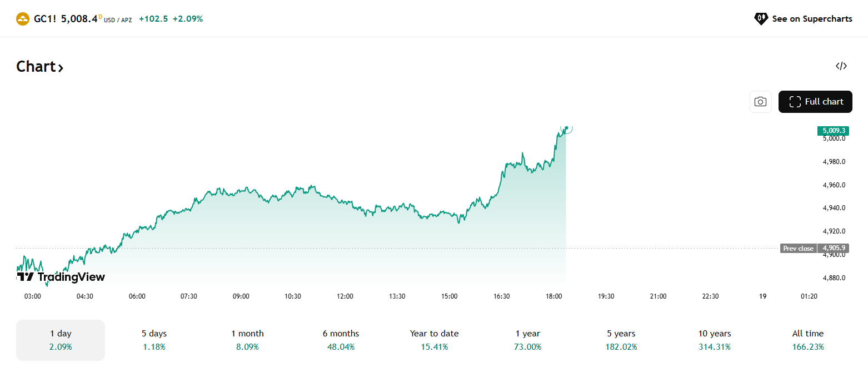Select the All time range tab
868x372 pixels.
808,340
